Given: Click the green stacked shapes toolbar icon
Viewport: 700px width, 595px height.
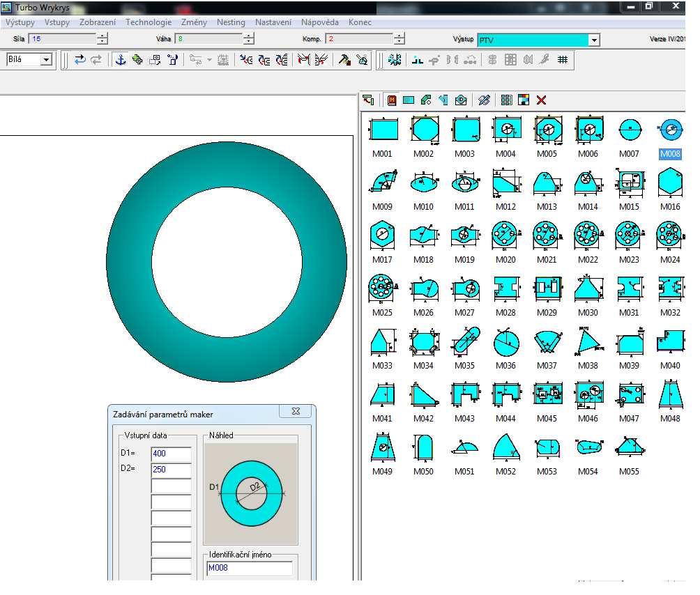Looking at the screenshot, I should point(137,60).
